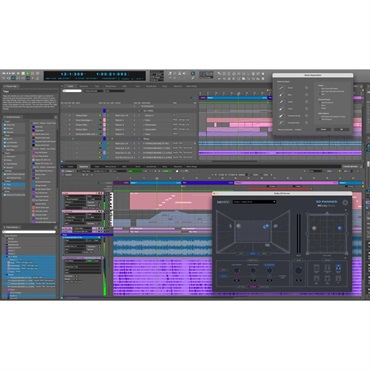Click the Stop button in transport controls
Screen dimensions: 370x370
tap(23, 73)
